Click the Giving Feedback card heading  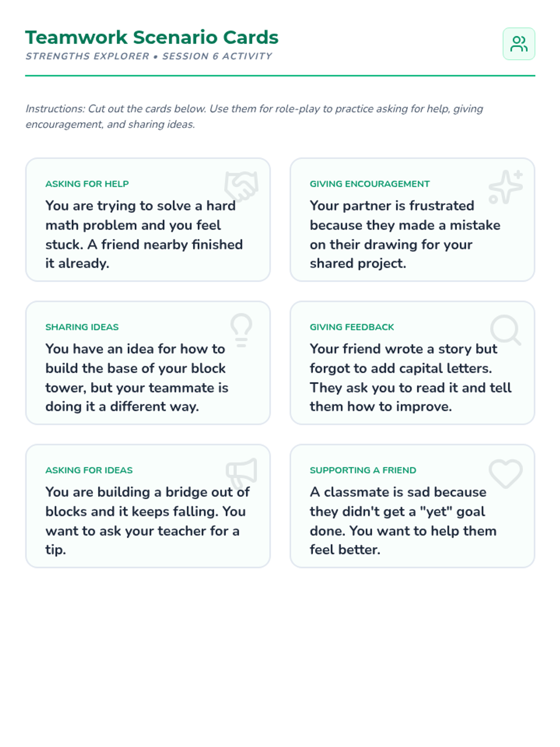click(x=352, y=327)
